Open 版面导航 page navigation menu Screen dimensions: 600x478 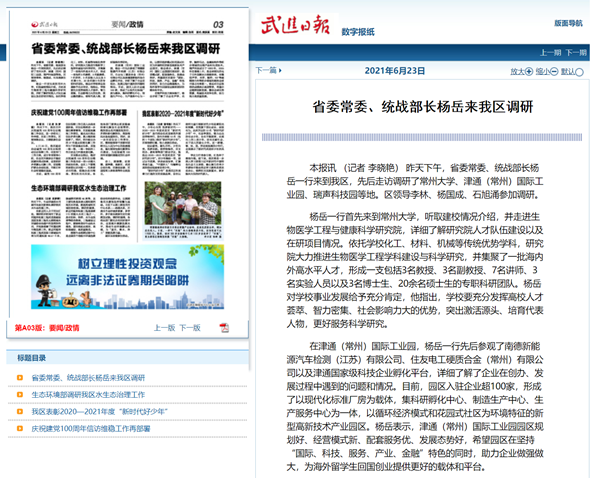coord(568,22)
